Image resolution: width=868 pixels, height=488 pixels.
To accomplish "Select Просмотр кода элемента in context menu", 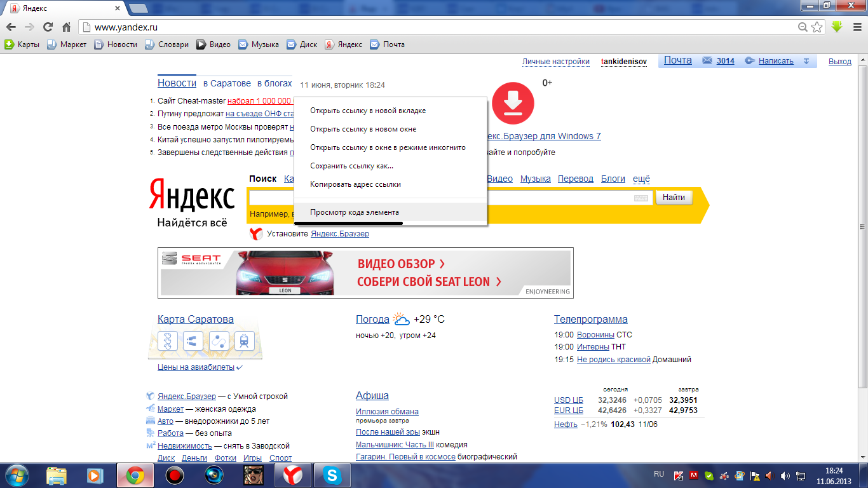I will (x=355, y=212).
